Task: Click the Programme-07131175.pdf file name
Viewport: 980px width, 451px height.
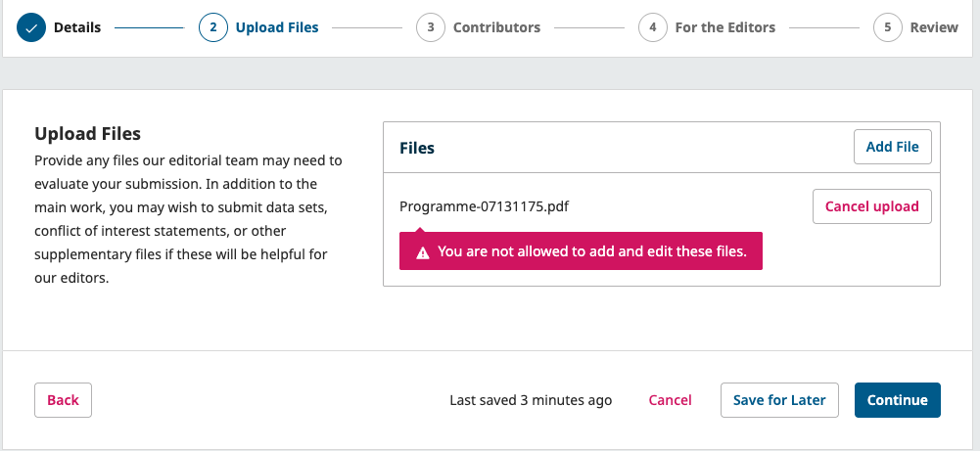Action: (484, 206)
